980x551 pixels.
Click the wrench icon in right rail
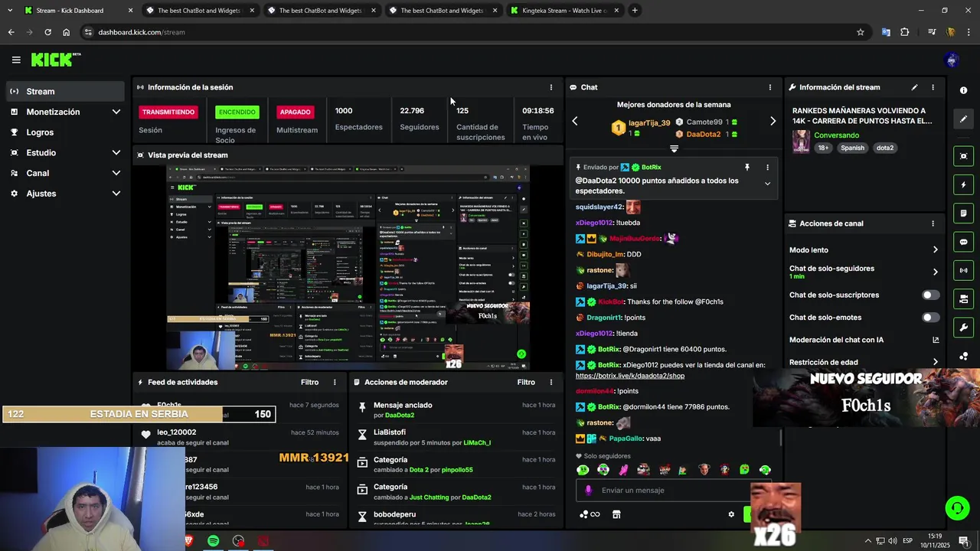963,328
